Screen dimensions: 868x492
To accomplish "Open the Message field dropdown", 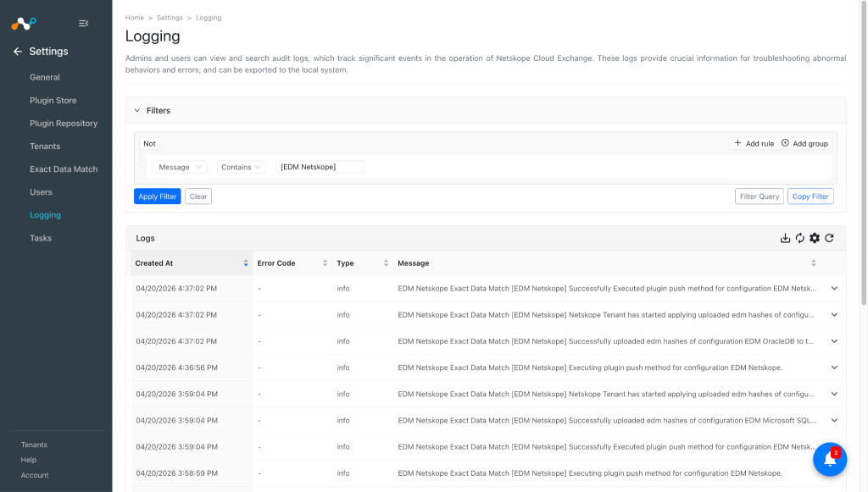I will coord(180,167).
